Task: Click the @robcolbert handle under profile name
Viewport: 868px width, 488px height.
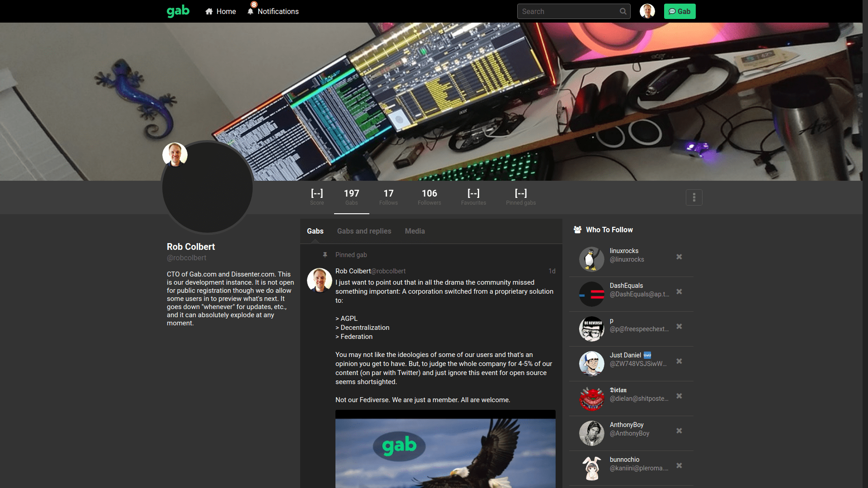Action: pyautogui.click(x=186, y=258)
